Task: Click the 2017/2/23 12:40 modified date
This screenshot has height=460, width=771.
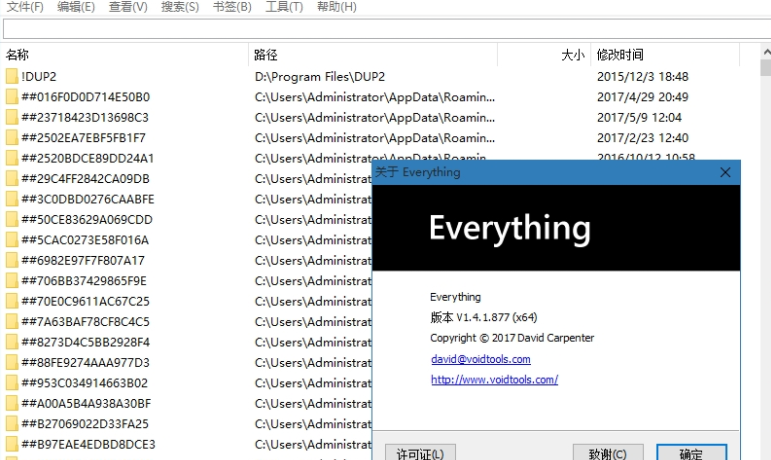Action: click(643, 138)
